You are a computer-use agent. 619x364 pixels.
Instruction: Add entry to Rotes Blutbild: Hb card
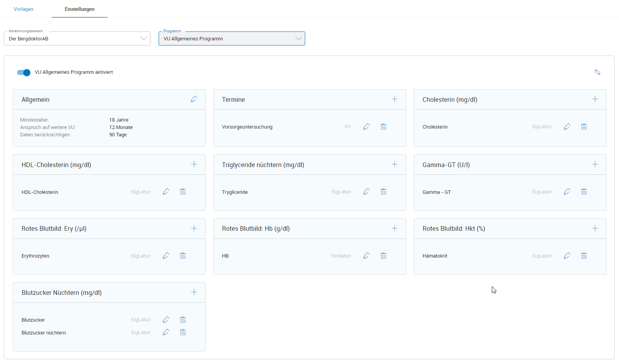[394, 228]
